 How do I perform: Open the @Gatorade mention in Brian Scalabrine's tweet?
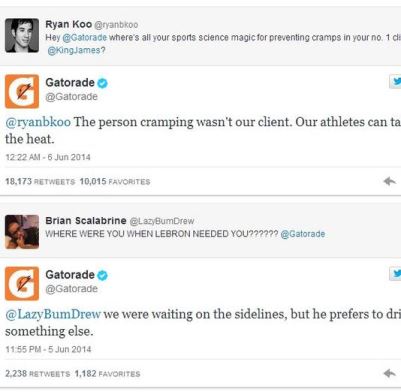point(303,234)
